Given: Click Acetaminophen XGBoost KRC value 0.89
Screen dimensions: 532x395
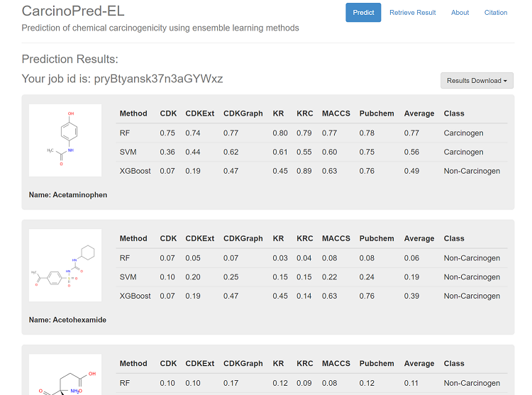Looking at the screenshot, I should (x=304, y=171).
